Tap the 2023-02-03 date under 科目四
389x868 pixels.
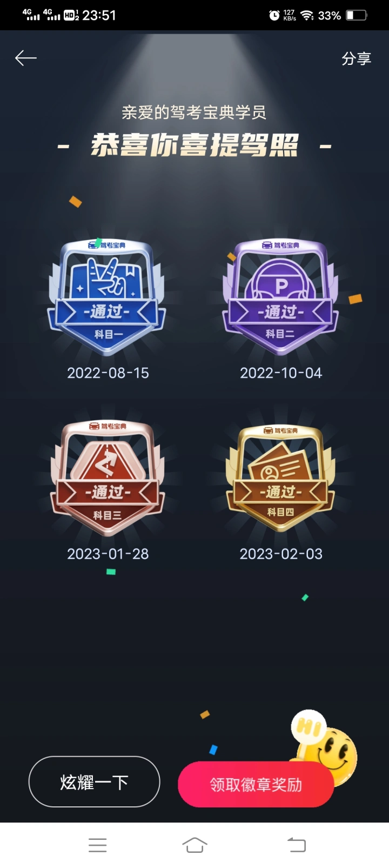[281, 554]
